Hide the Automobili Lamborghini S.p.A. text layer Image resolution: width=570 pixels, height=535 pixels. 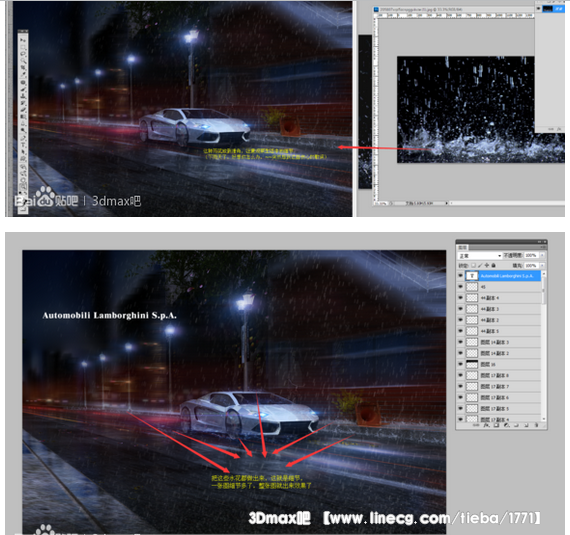pyautogui.click(x=461, y=275)
